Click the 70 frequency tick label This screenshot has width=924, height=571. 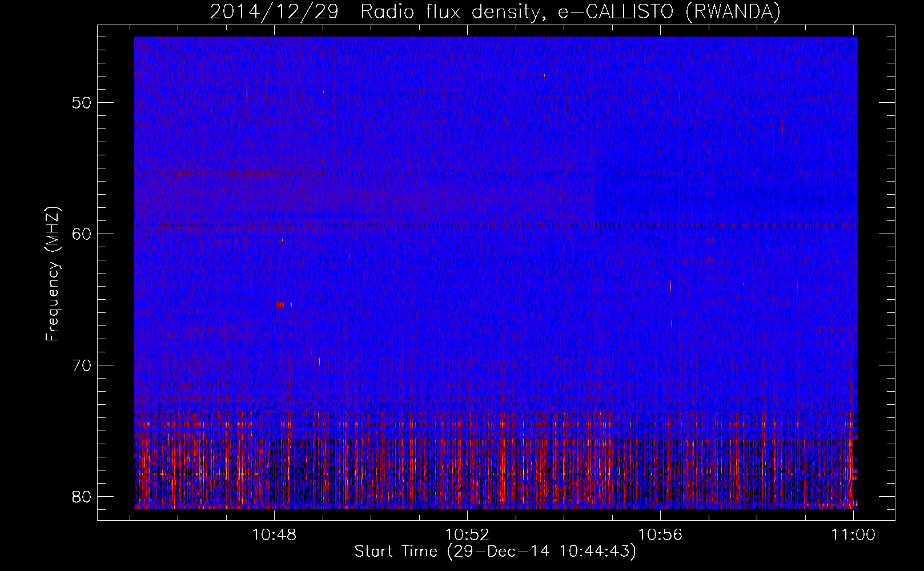82,365
